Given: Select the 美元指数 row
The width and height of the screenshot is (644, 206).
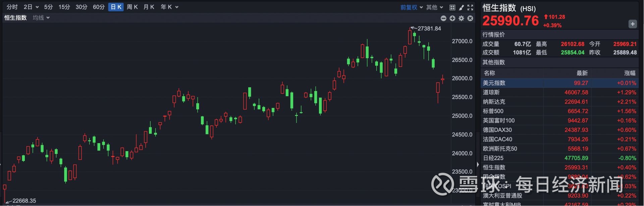Looking at the screenshot, I should point(559,83).
